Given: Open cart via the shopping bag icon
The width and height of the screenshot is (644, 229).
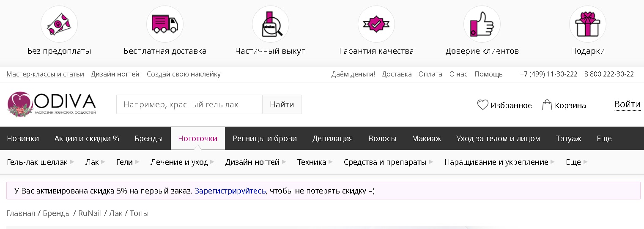Looking at the screenshot, I should pos(547,105).
